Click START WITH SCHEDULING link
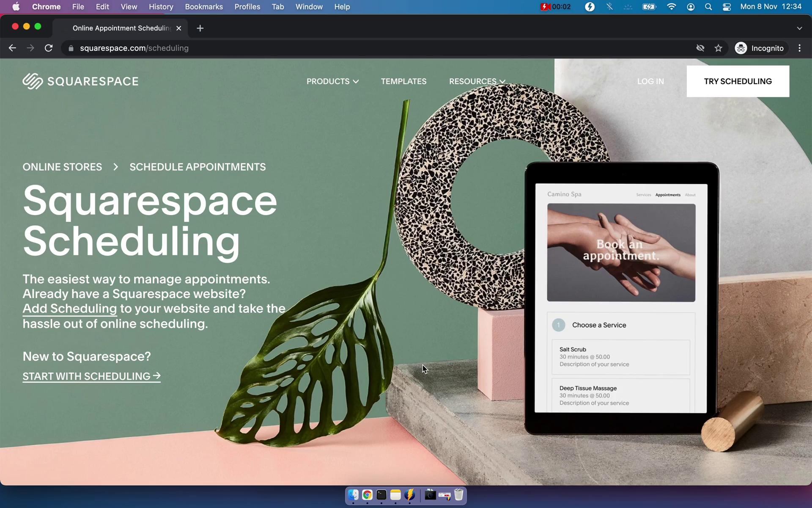 [91, 376]
